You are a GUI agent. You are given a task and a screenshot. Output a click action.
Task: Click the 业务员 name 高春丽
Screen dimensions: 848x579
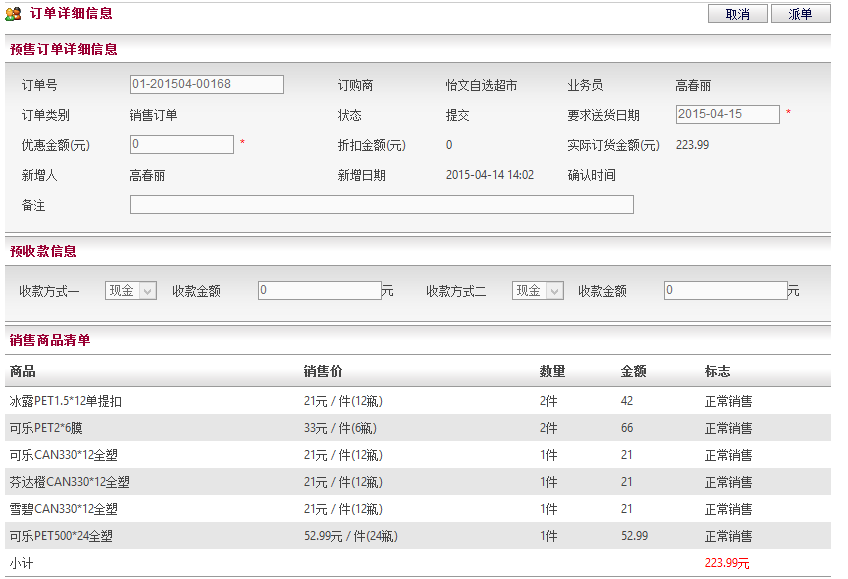click(x=693, y=85)
